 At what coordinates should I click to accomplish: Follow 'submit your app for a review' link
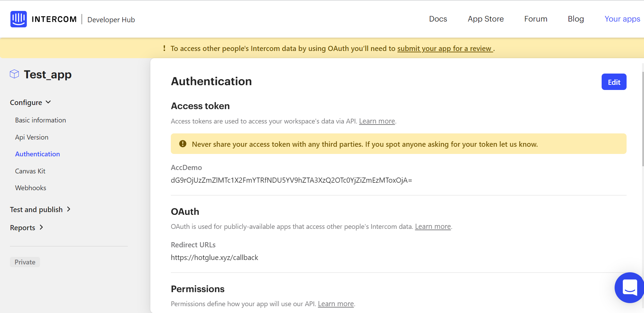coord(445,49)
